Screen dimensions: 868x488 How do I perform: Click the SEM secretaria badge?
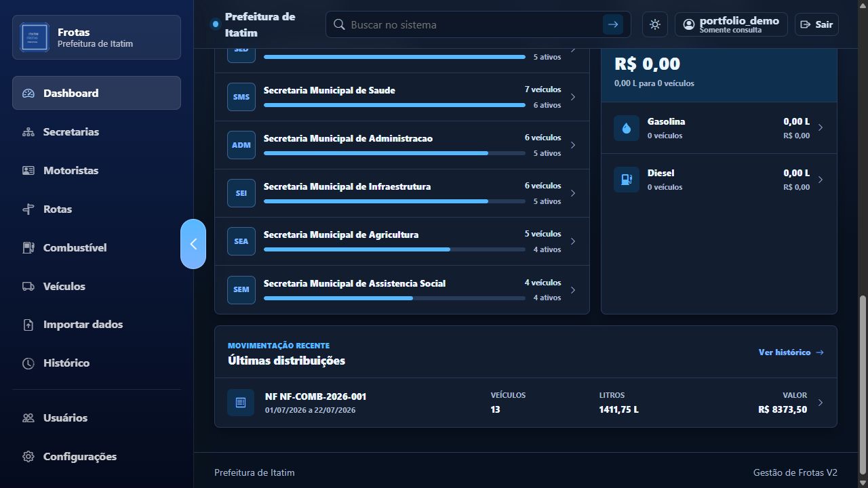pos(241,289)
